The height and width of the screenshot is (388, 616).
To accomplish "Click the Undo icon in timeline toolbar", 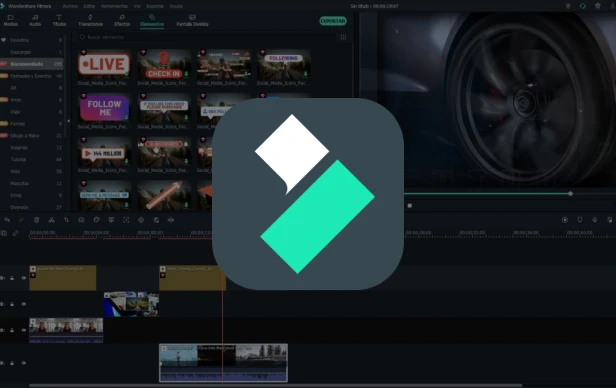I will tap(7, 220).
